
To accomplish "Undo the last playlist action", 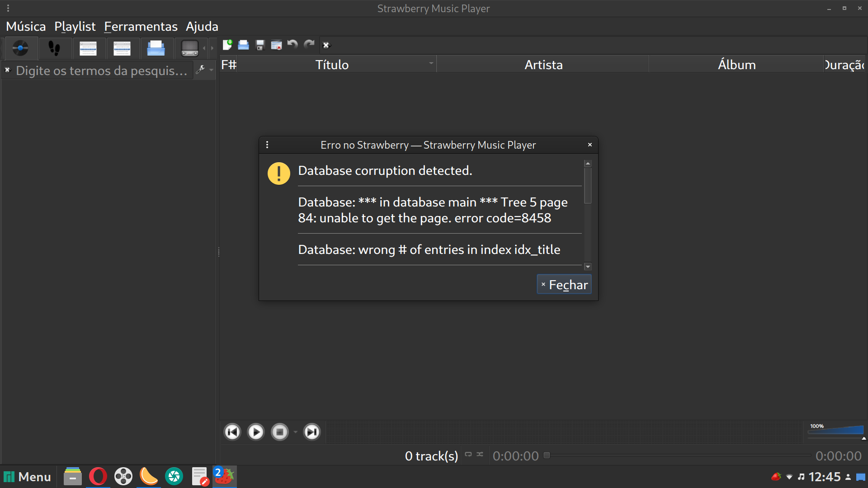I will point(293,44).
